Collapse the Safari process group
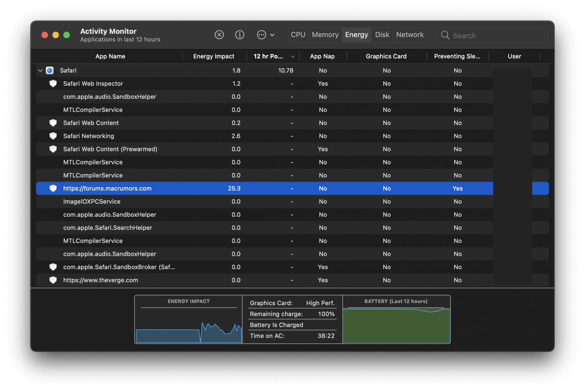585x392 pixels. [x=40, y=71]
